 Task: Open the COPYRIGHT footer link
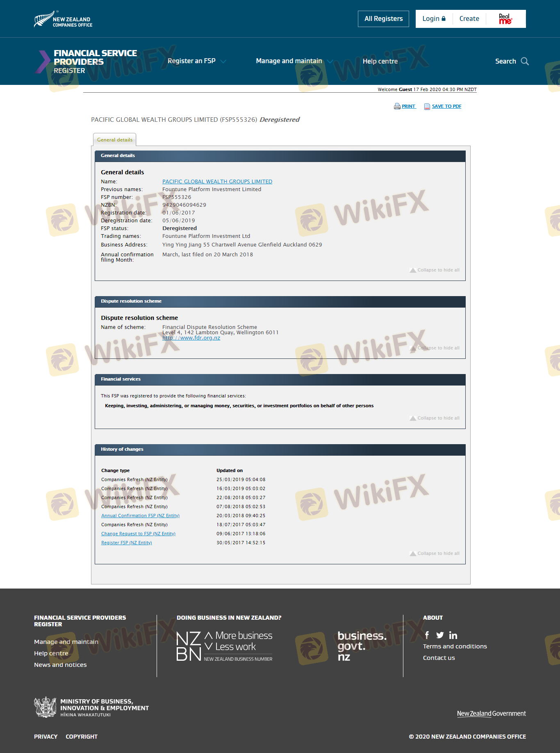[82, 737]
